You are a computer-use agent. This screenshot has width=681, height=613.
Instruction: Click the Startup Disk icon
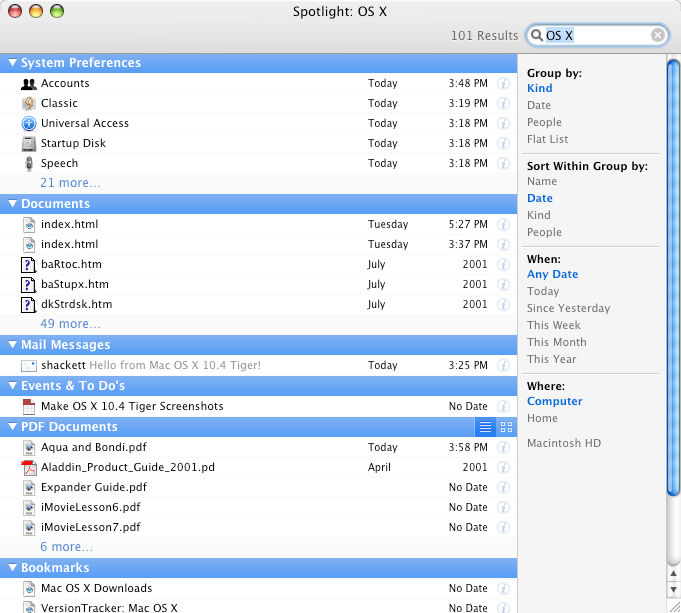29,144
